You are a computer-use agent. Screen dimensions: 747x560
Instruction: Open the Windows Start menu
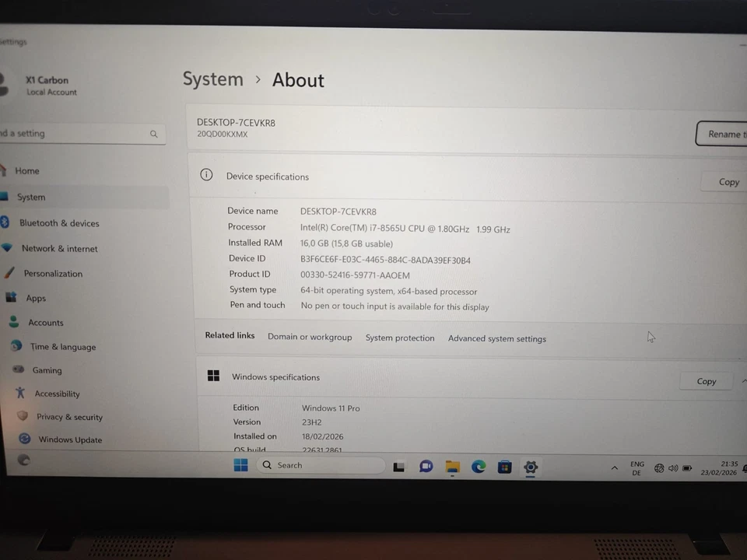(240, 465)
